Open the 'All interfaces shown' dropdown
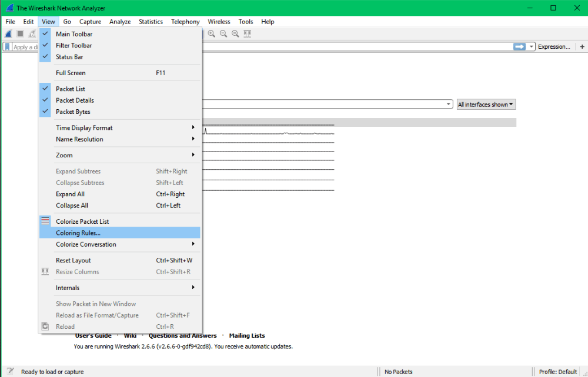This screenshot has height=377, width=588. click(x=486, y=105)
